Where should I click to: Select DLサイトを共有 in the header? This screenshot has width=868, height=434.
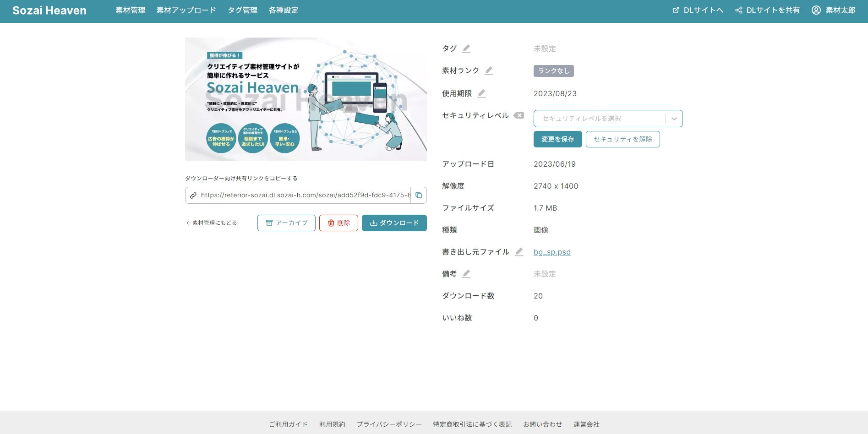pyautogui.click(x=767, y=10)
